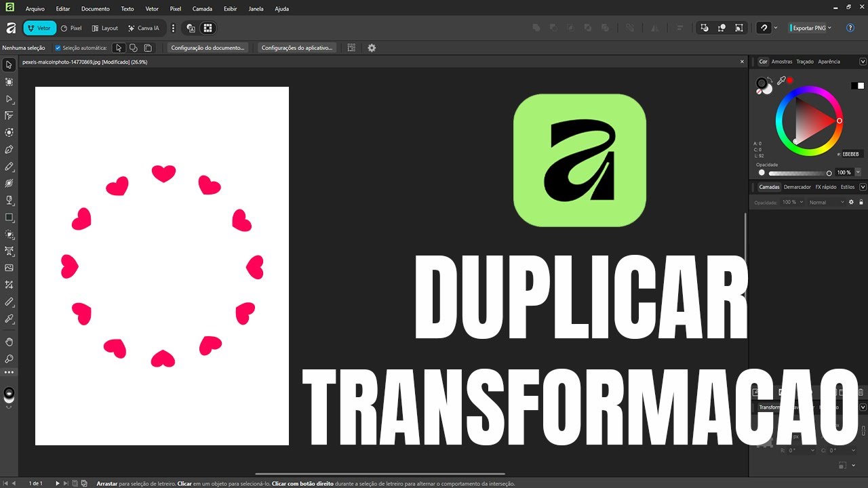Screen dimensions: 868x488
Task: Select the Hand view tool
Action: tap(9, 342)
